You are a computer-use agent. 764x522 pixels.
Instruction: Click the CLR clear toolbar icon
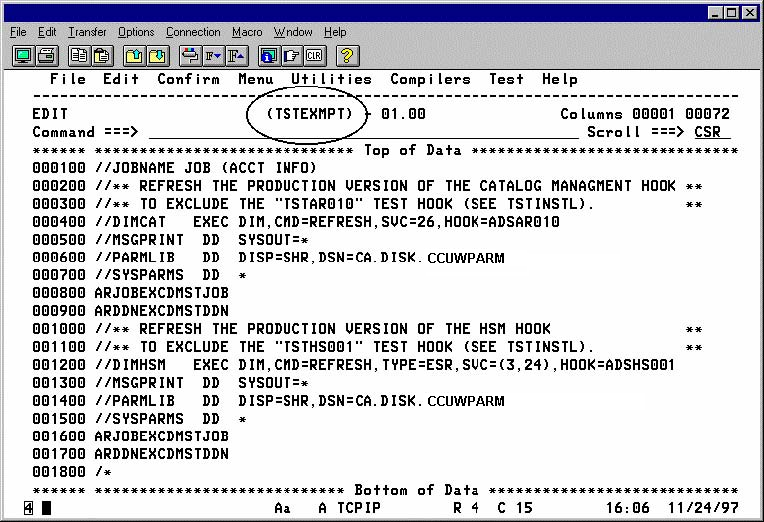pyautogui.click(x=314, y=56)
